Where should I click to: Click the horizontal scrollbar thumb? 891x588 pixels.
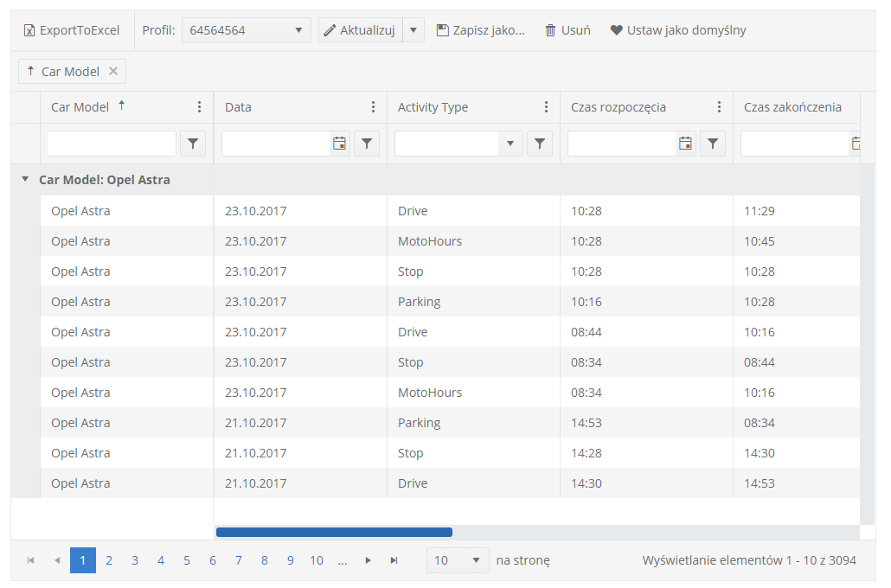(334, 532)
